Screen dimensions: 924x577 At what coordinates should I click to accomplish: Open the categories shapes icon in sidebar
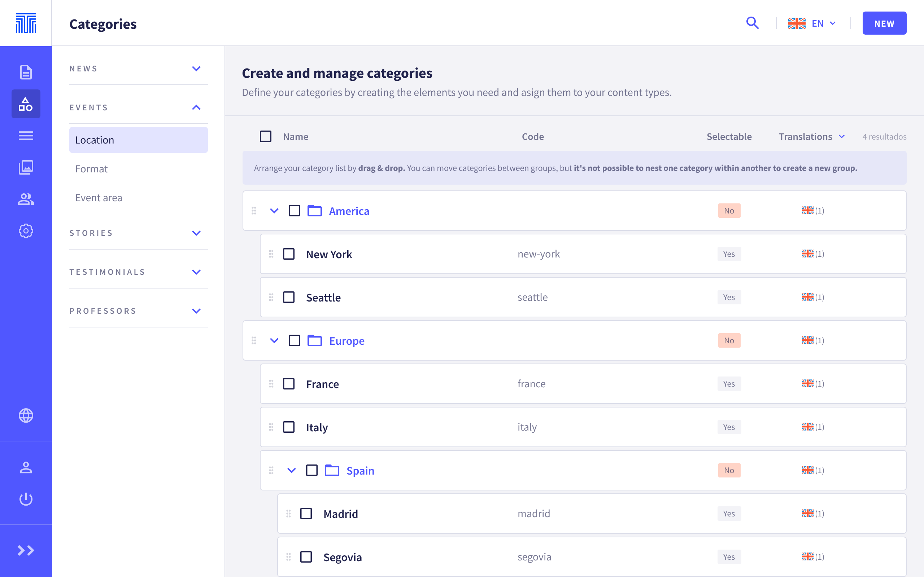26,104
